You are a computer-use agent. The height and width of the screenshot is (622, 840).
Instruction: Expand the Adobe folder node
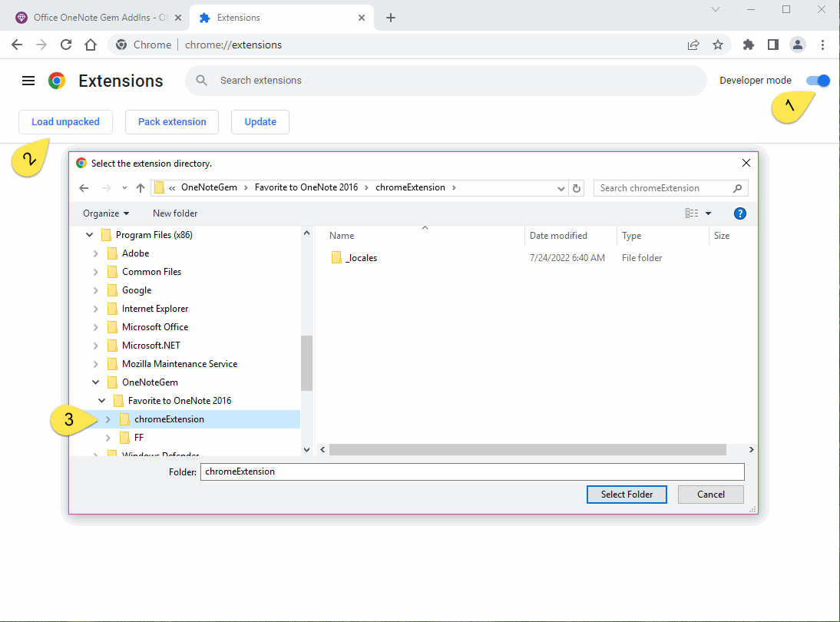[95, 253]
